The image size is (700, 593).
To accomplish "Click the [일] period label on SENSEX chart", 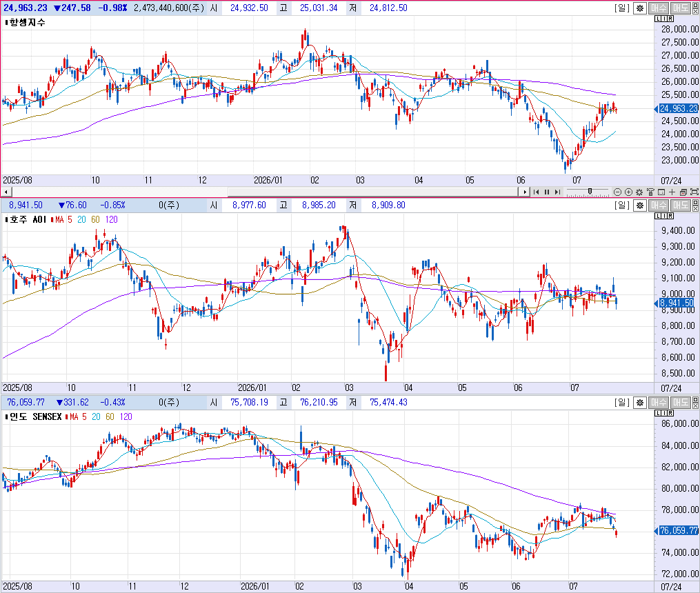I will coord(622,403).
